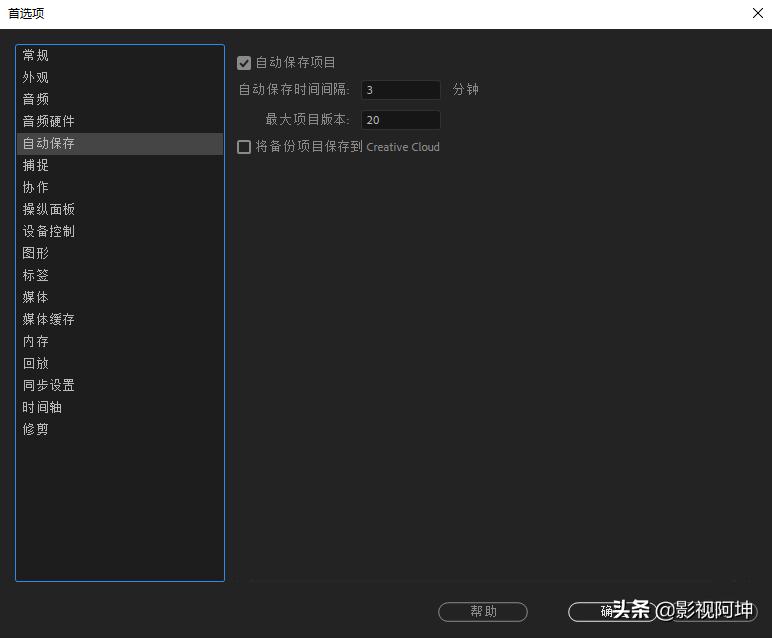Close the 首选项 dialog window
The height and width of the screenshot is (638, 772).
pos(758,13)
